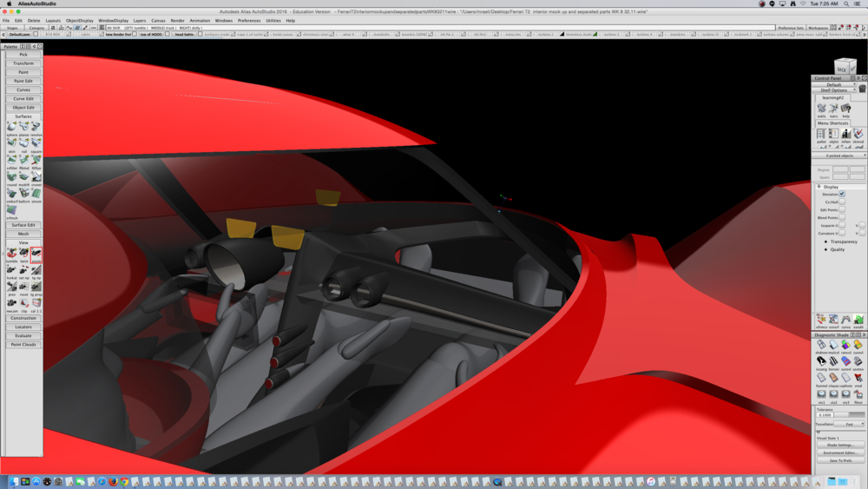This screenshot has height=489, width=868.
Task: Open the Tessellator dropdown set to Fast
Action: coord(850,424)
